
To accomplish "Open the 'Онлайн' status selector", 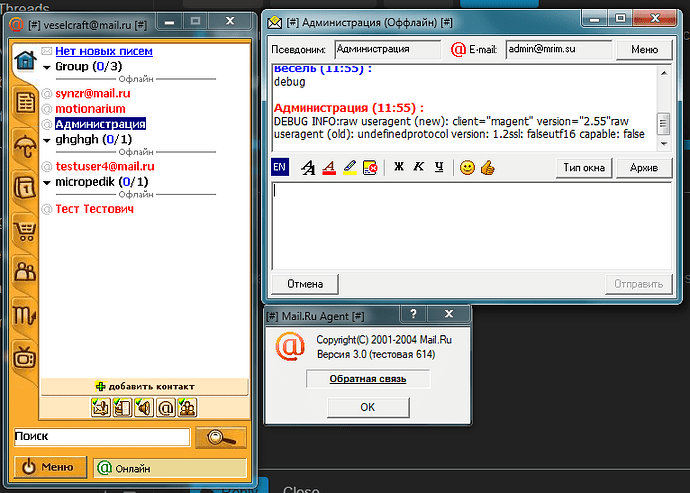I will (x=170, y=468).
